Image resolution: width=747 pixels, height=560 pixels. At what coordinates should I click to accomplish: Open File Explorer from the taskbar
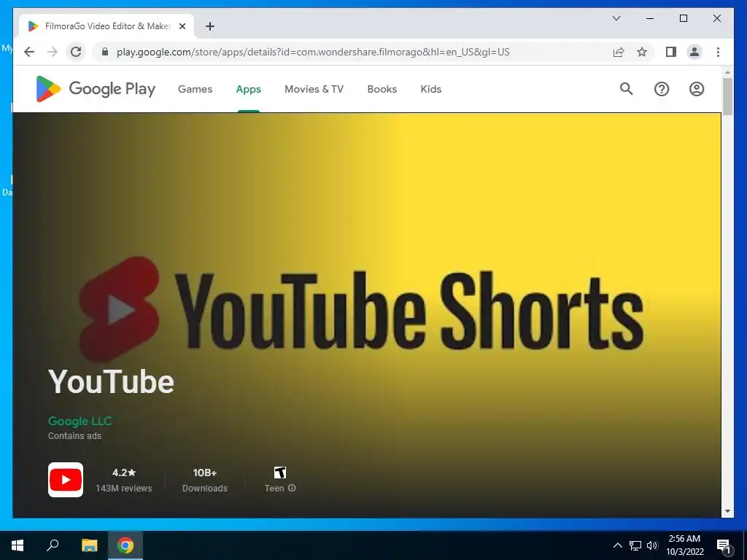(x=89, y=545)
